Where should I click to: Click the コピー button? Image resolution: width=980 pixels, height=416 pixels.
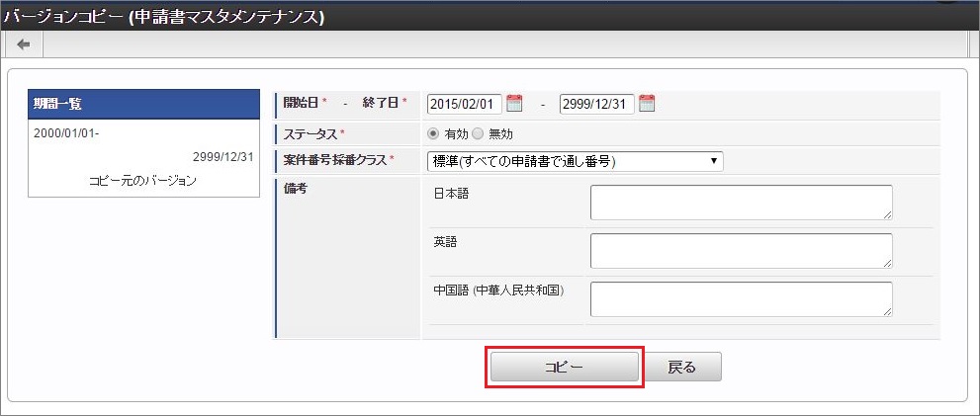565,368
